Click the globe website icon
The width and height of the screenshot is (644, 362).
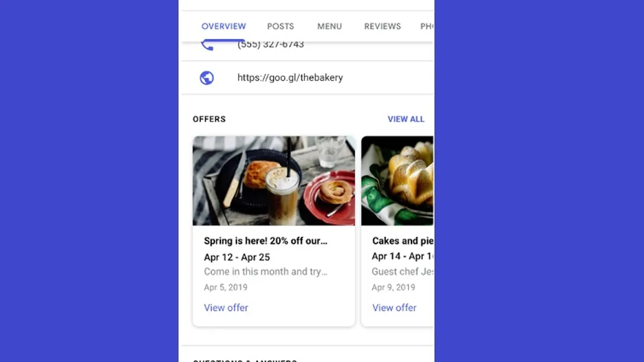(x=207, y=78)
